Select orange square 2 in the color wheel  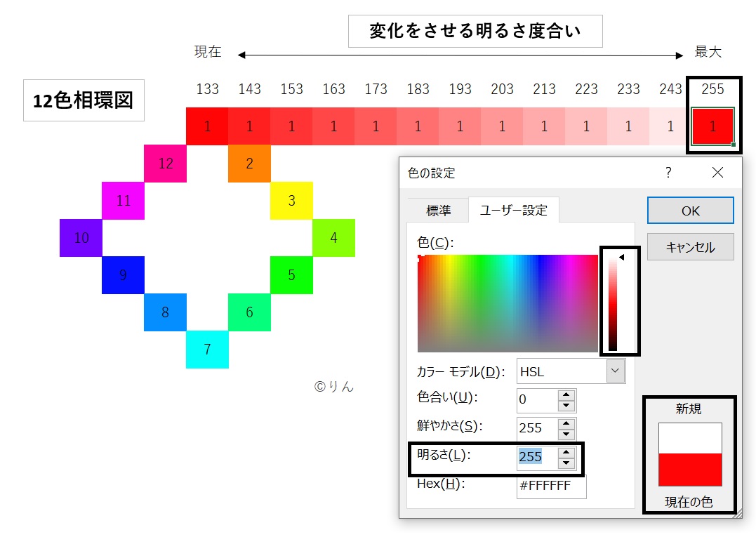pos(249,163)
